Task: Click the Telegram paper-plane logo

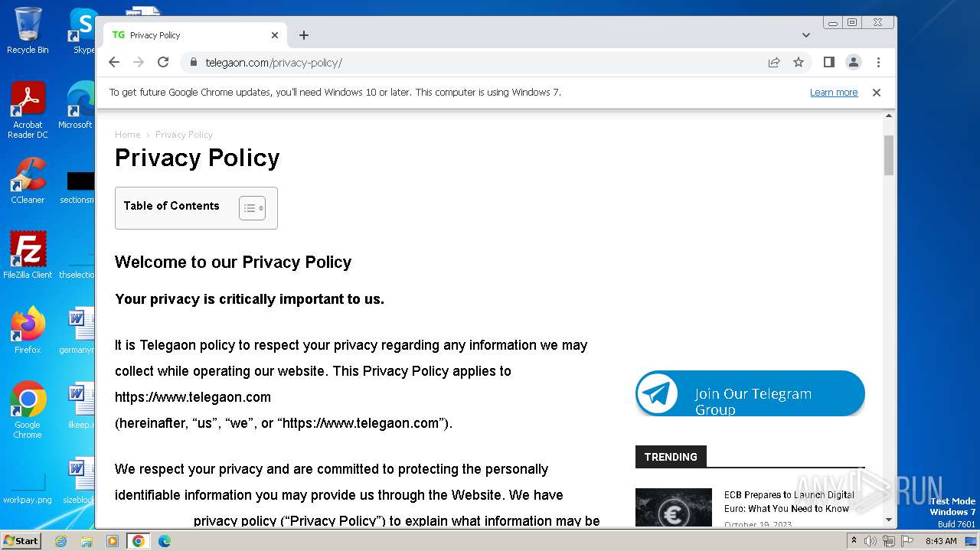Action: click(x=657, y=394)
